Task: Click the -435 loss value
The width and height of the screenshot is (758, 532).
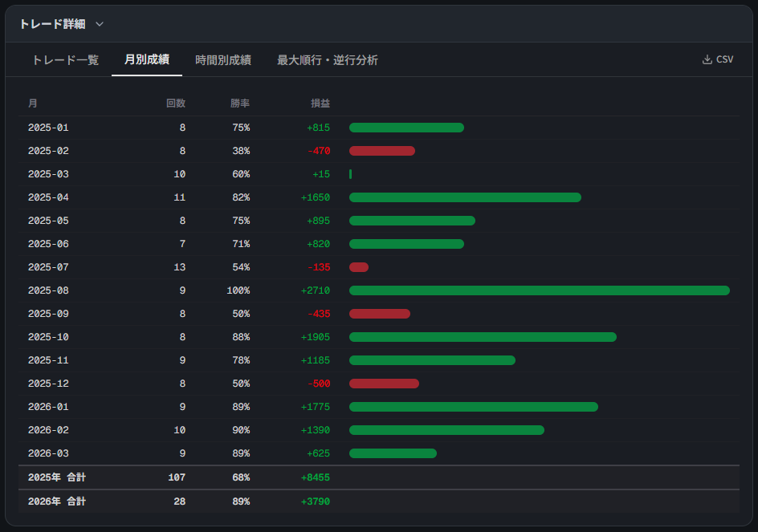Action: pos(319,314)
